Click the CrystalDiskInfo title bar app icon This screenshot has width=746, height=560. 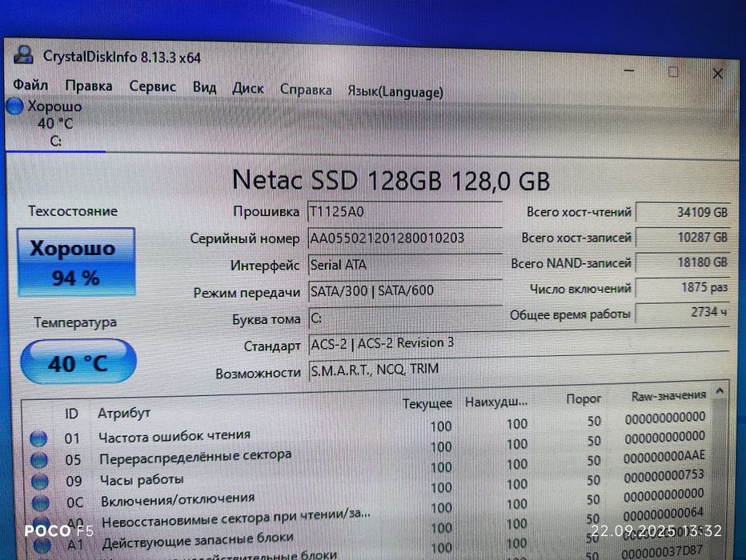23,54
